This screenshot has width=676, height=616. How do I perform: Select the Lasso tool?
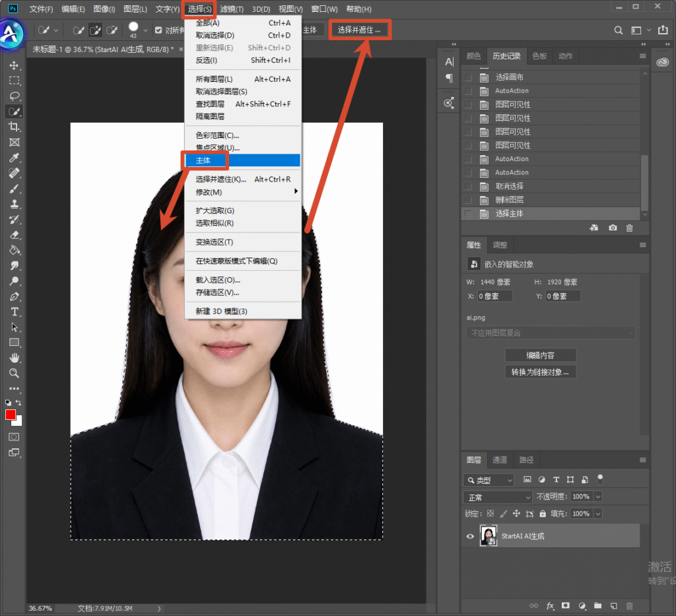(15, 96)
